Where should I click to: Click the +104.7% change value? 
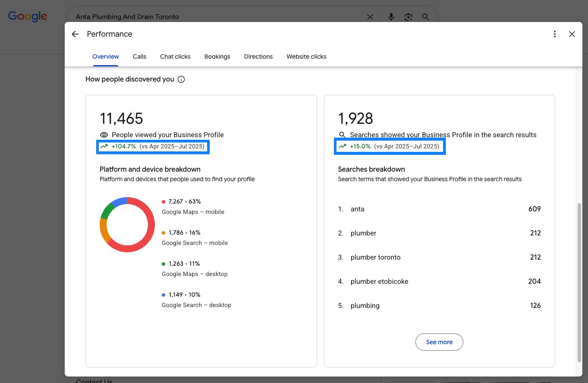124,146
